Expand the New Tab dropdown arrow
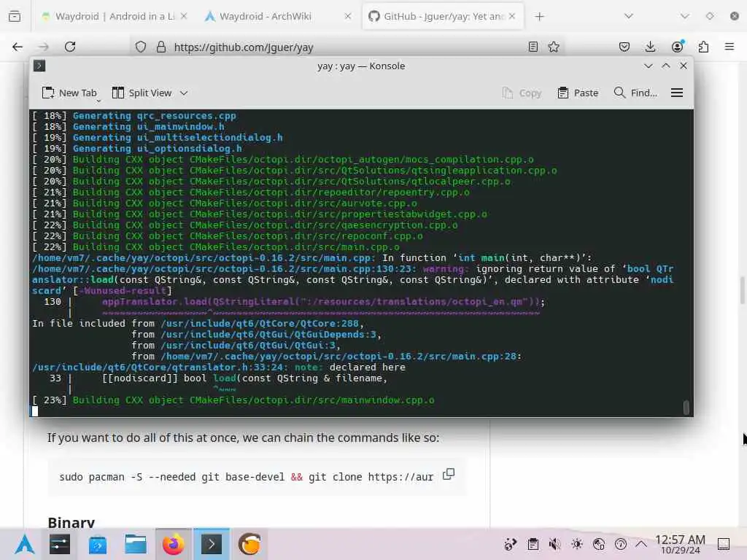 pos(98,101)
